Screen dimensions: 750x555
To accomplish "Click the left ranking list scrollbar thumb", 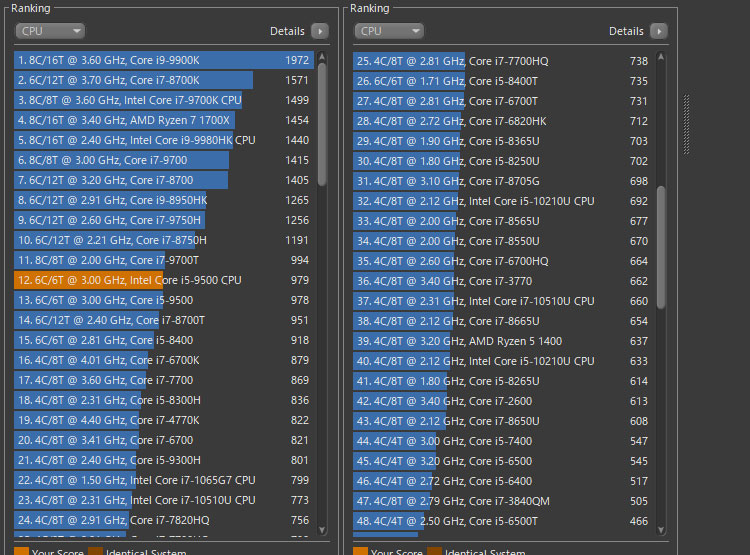I will pyautogui.click(x=322, y=124).
